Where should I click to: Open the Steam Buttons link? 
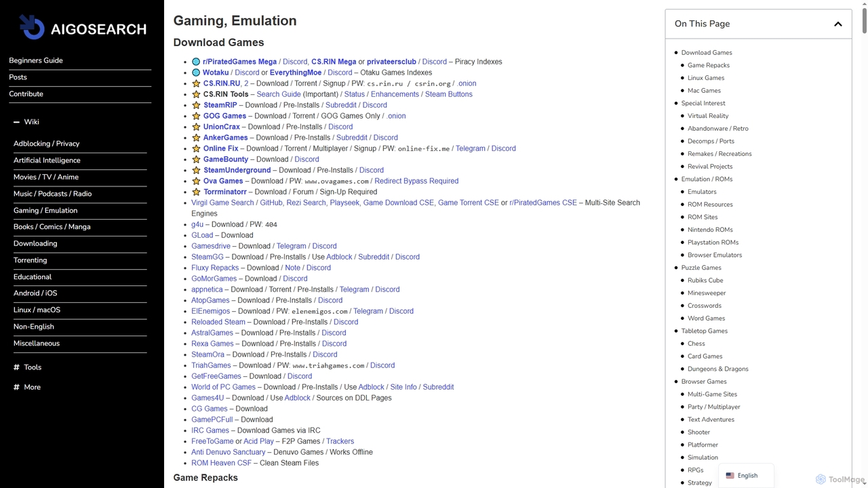[x=449, y=94]
